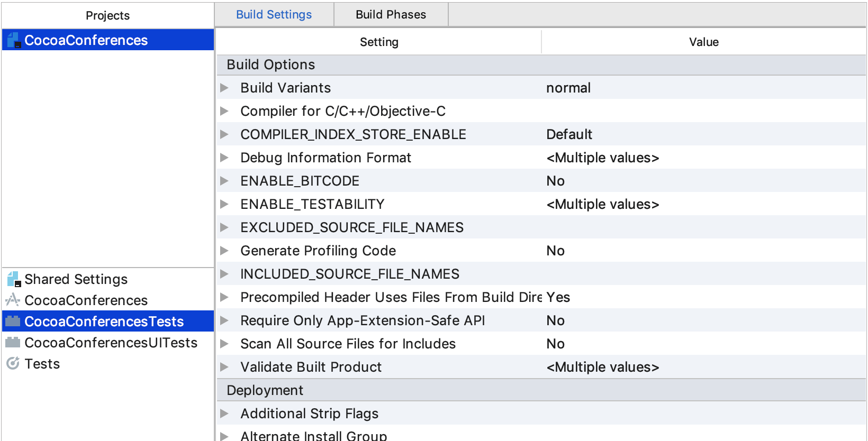Click the 'No' value for ENABLE_BITCODE
The image size is (868, 441).
pos(556,181)
